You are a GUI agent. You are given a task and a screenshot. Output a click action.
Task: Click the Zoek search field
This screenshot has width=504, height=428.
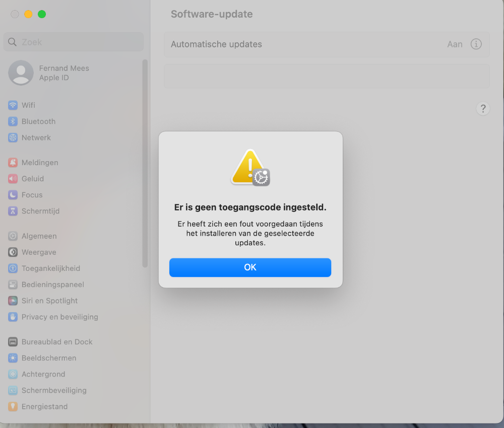(x=74, y=42)
